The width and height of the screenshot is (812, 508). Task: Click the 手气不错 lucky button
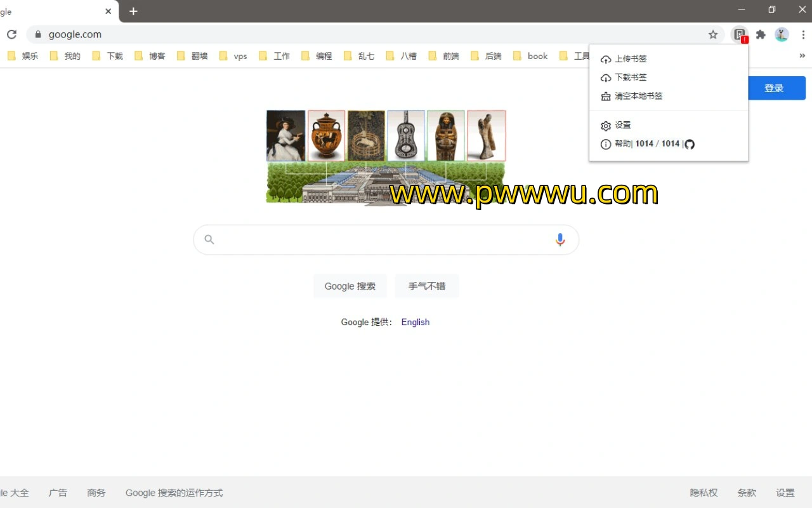tap(427, 286)
